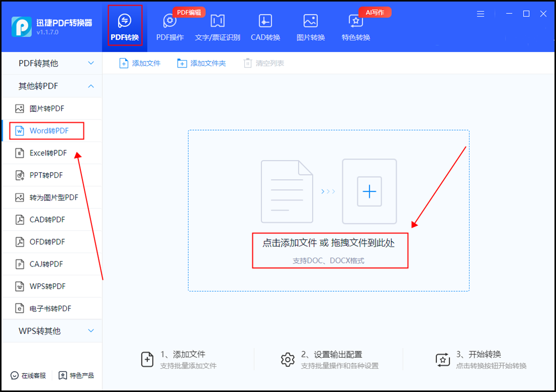Image resolution: width=556 pixels, height=392 pixels.
Task: Click the 添加文件 toolbar icon
Action: coord(139,63)
